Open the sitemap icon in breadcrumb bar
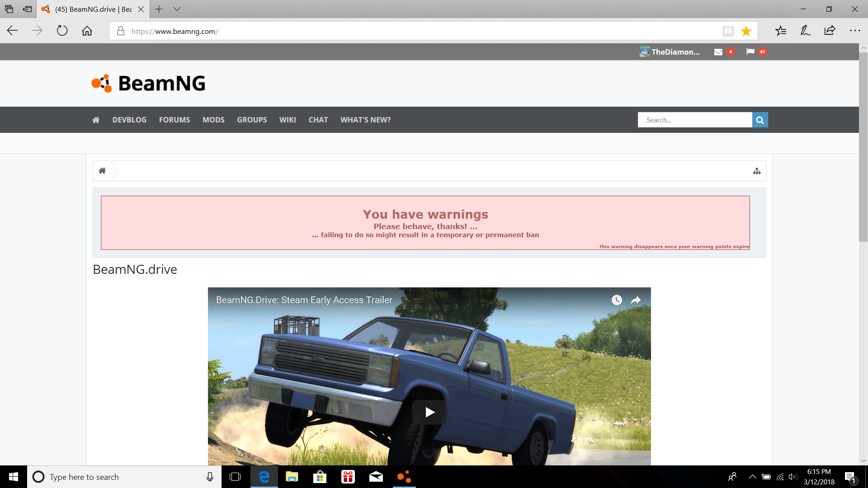 pyautogui.click(x=757, y=171)
